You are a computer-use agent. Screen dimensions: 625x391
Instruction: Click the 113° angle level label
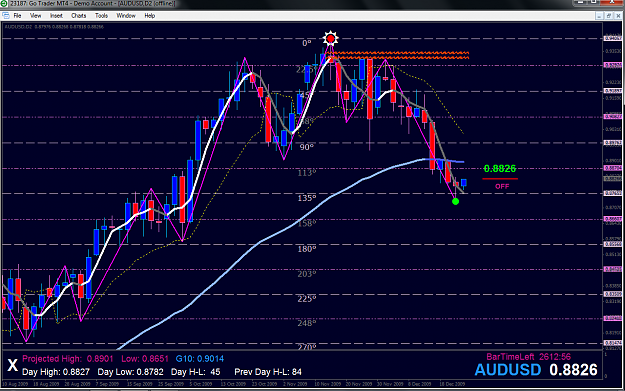(307, 173)
